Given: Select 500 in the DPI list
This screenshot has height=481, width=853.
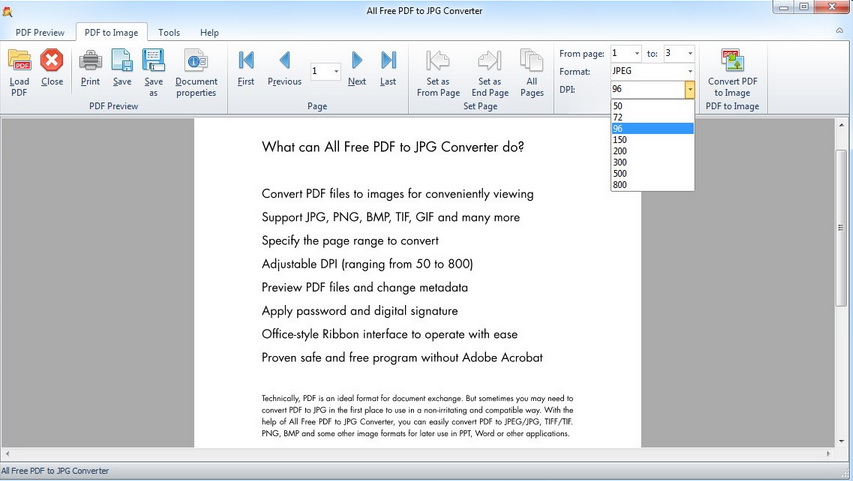Looking at the screenshot, I should click(652, 174).
